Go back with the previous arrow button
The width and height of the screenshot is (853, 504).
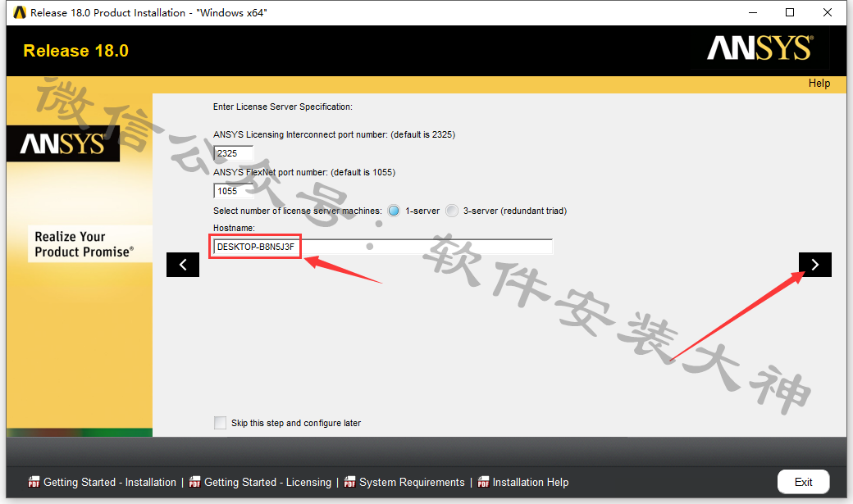pyautogui.click(x=183, y=265)
